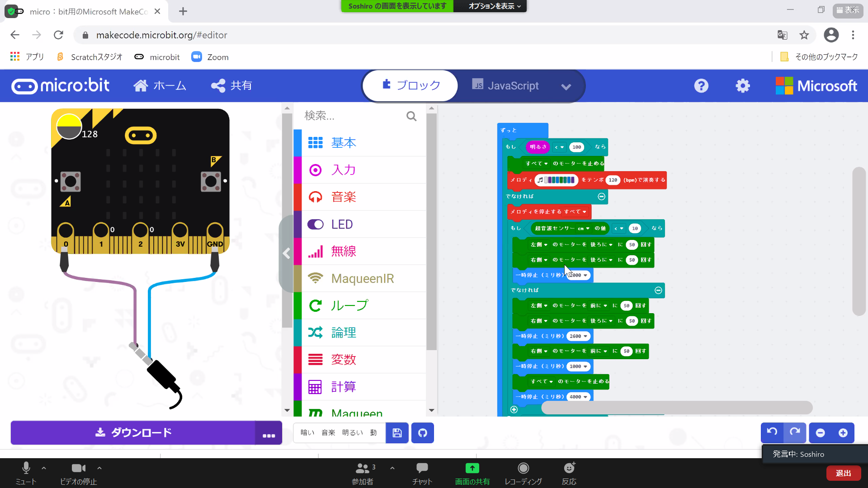Open the 入力 (Input) blocks category
The image size is (868, 488).
pyautogui.click(x=360, y=170)
